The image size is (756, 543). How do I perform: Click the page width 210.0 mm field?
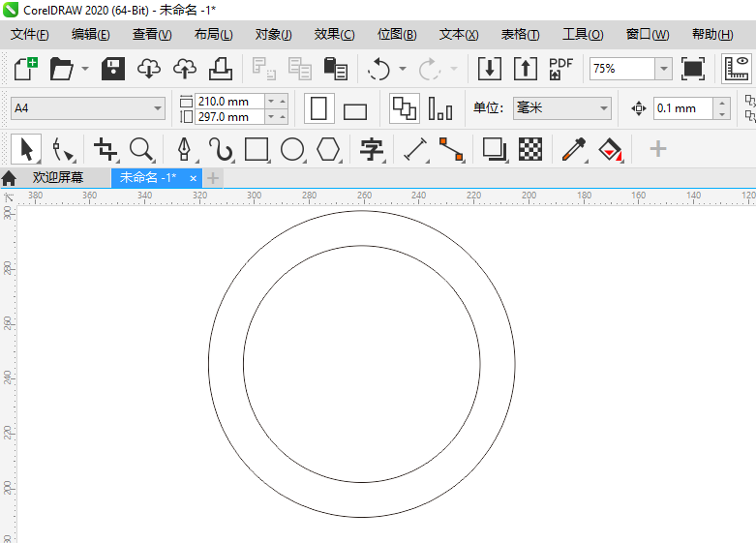(x=228, y=101)
